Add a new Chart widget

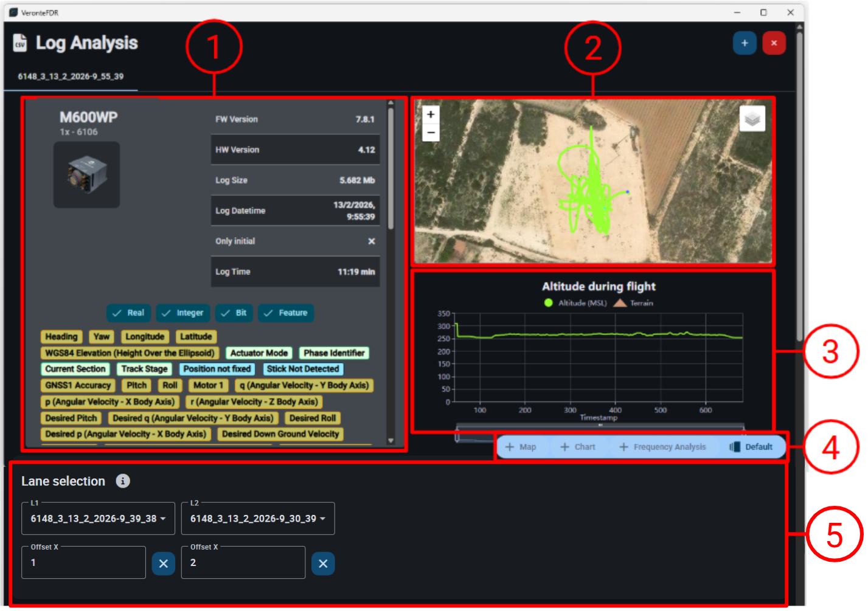577,447
